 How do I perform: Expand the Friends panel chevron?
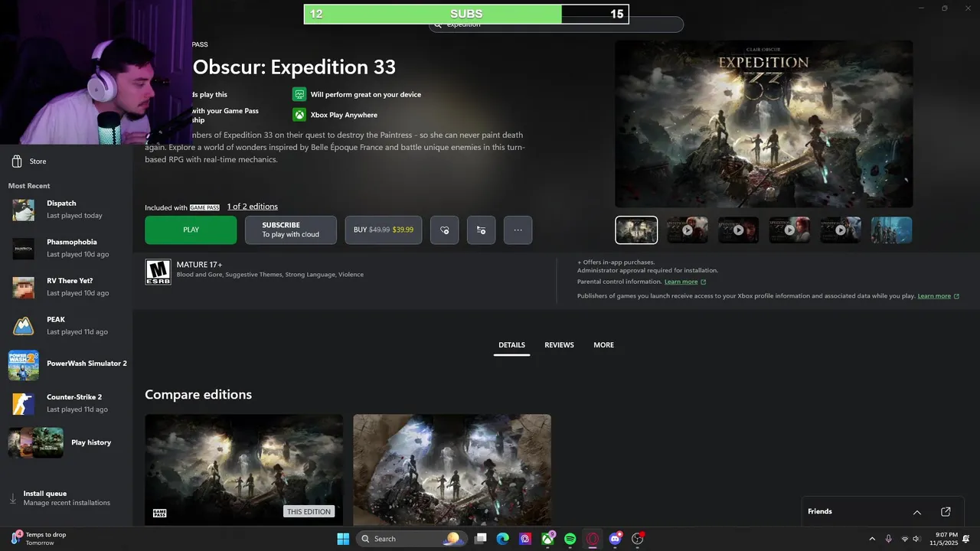[917, 512]
